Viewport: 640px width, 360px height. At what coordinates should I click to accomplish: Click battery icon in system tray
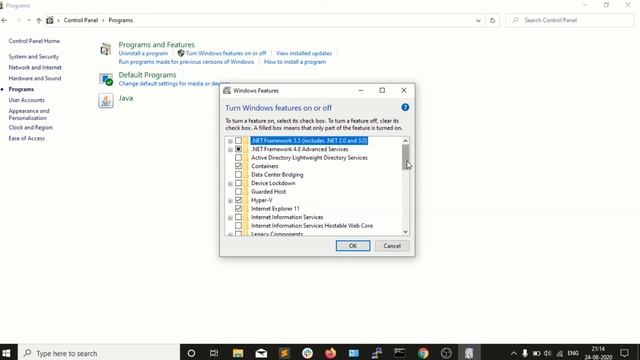tap(536, 353)
